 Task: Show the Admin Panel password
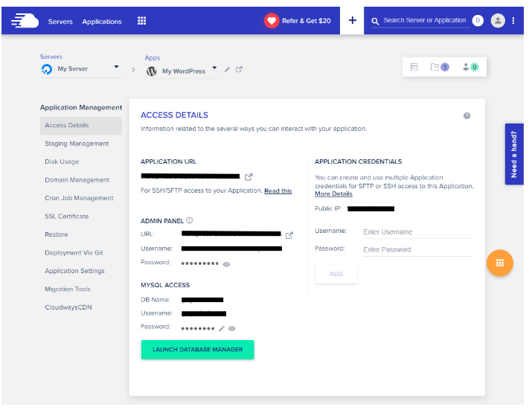coord(226,264)
